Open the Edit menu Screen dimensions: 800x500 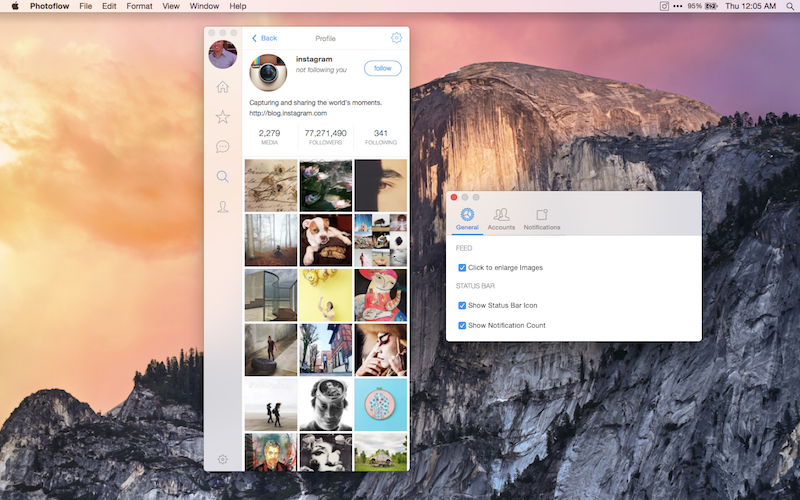(x=109, y=6)
